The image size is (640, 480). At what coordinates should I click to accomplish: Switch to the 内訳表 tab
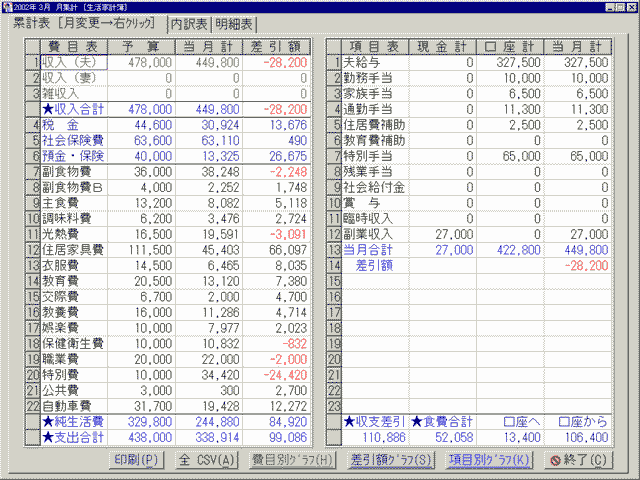click(189, 24)
